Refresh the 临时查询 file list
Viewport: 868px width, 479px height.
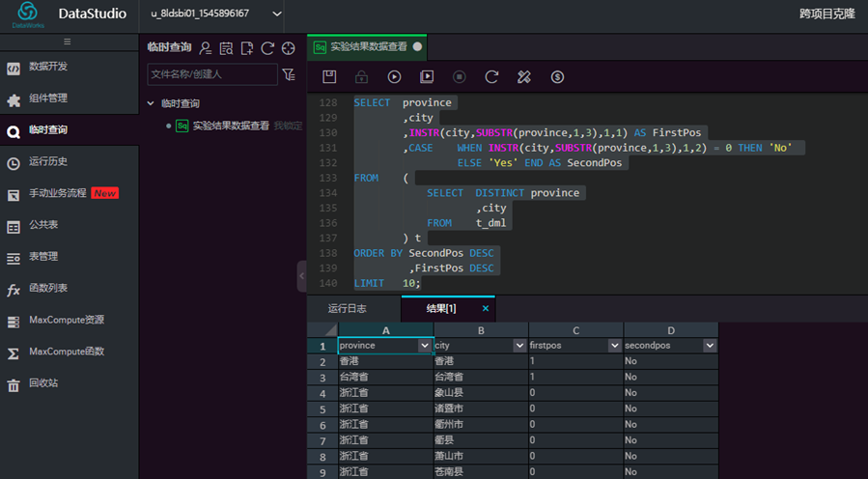point(267,48)
